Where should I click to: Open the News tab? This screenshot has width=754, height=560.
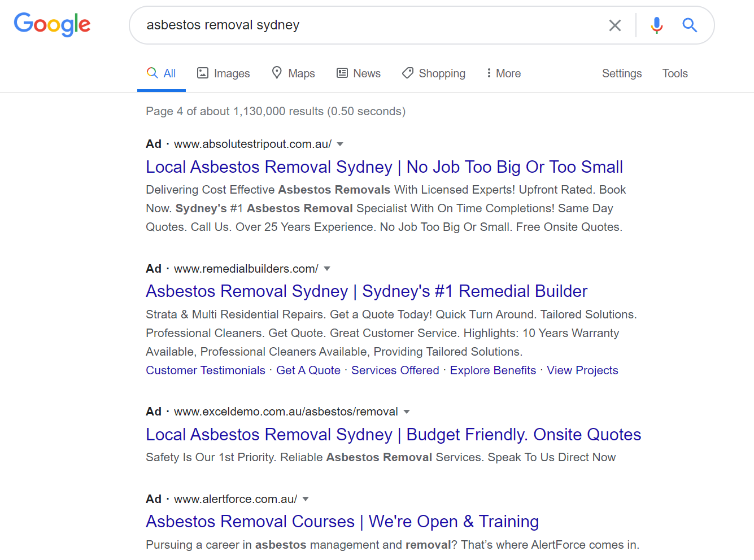click(x=359, y=73)
